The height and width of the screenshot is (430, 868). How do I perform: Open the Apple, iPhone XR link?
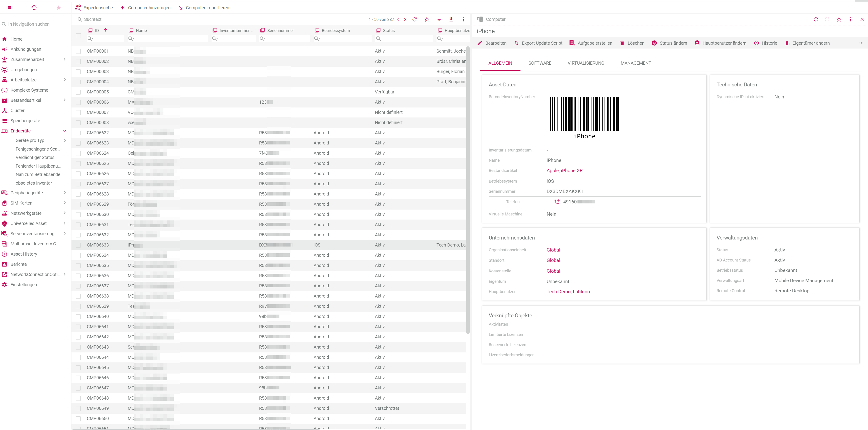pos(564,170)
